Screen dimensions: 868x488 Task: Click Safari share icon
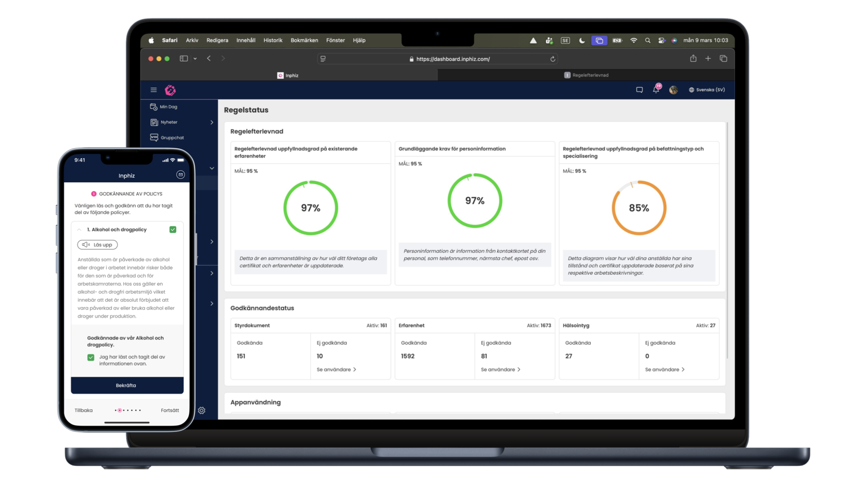pyautogui.click(x=693, y=58)
